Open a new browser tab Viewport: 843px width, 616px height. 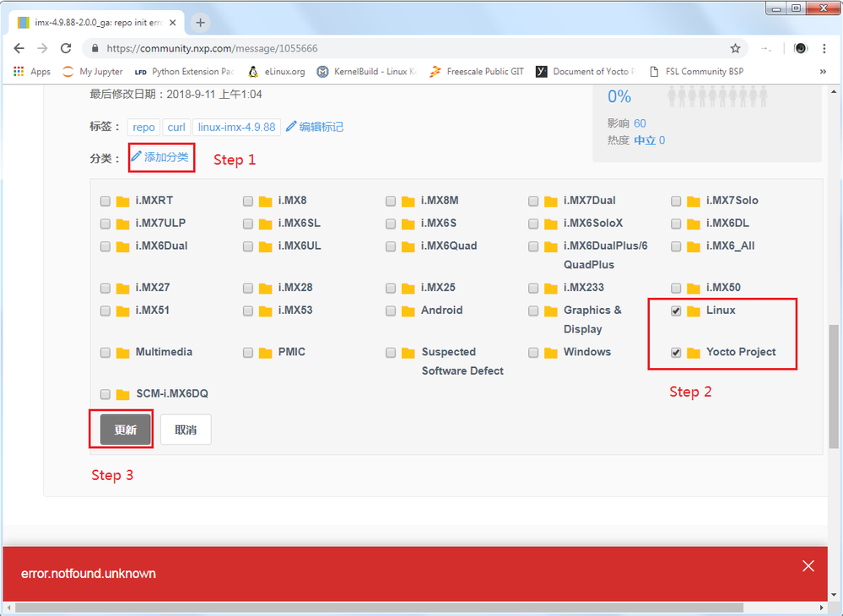200,23
